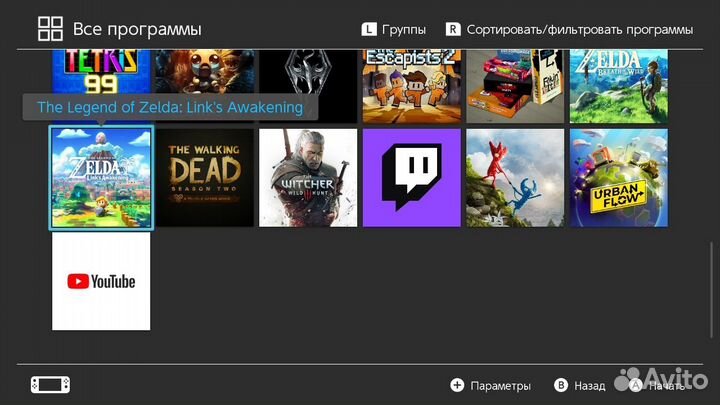The height and width of the screenshot is (405, 720).
Task: Click the All Programs grid icon
Action: click(51, 29)
